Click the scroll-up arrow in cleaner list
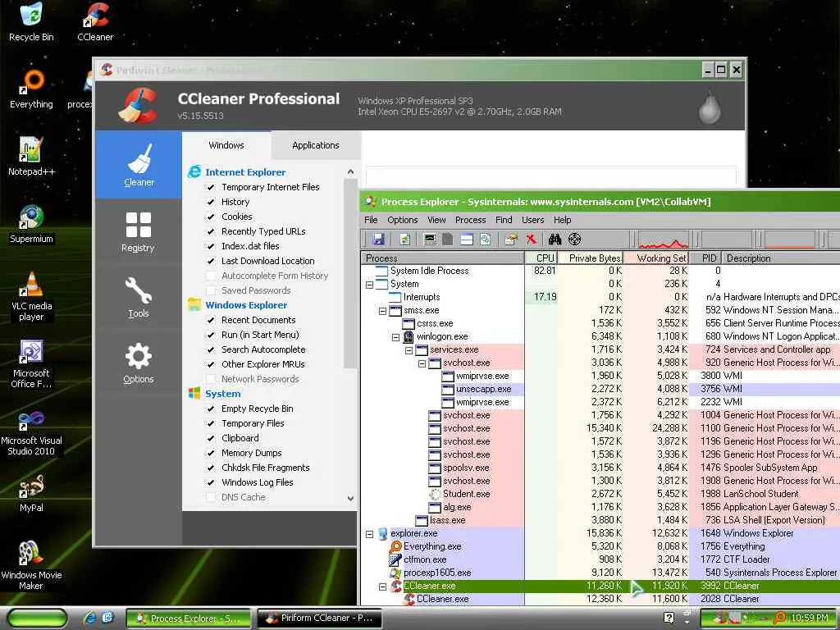 pyautogui.click(x=350, y=172)
